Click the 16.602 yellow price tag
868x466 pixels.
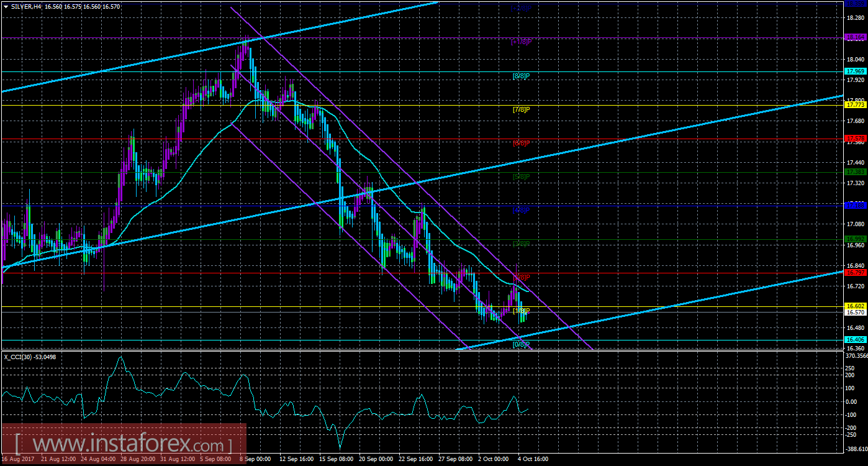point(855,306)
